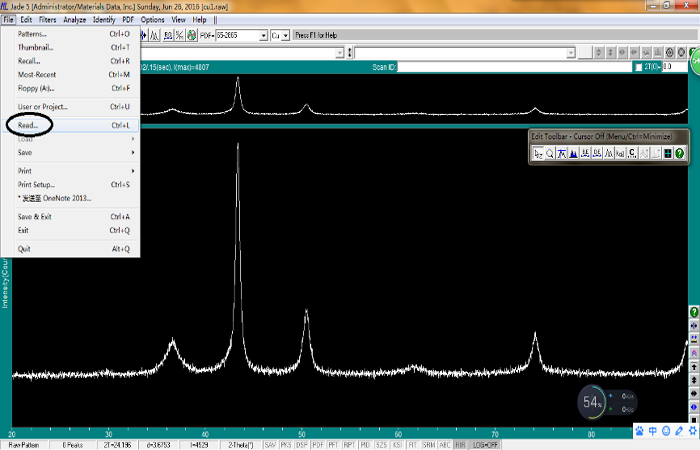
Task: Expand the PDF number dropdown
Action: pyautogui.click(x=263, y=36)
